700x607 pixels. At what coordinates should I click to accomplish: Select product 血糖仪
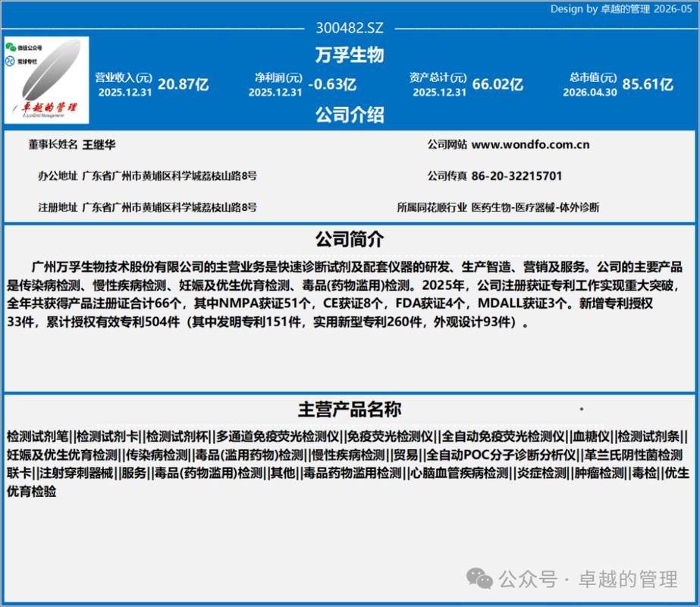592,436
